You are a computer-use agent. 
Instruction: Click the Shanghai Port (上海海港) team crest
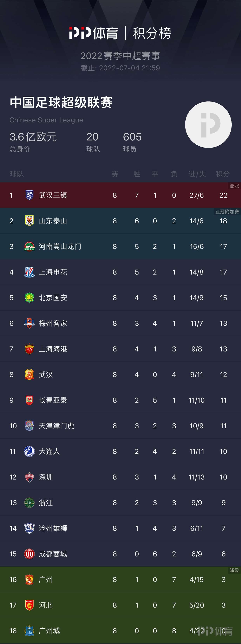point(29,349)
